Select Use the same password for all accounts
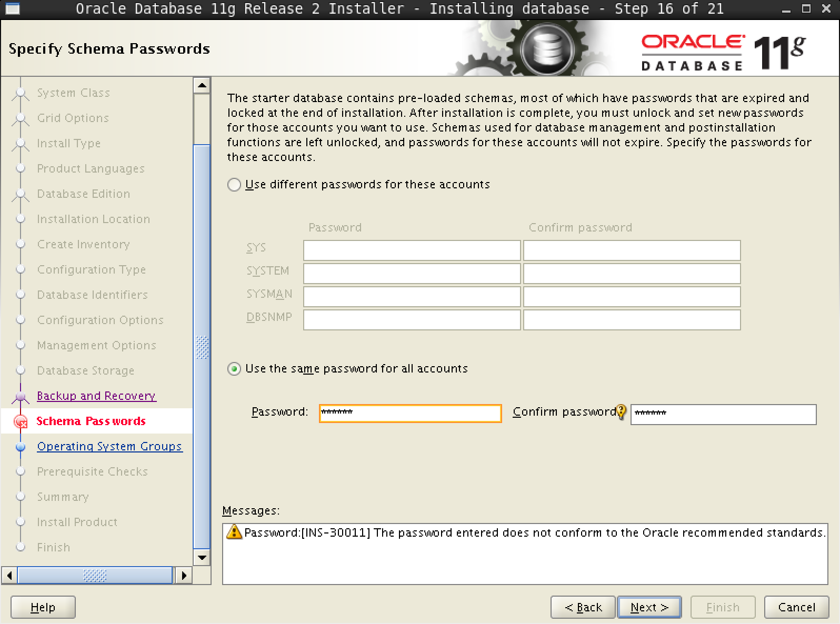Screen dimensions: 840x624 [234, 369]
